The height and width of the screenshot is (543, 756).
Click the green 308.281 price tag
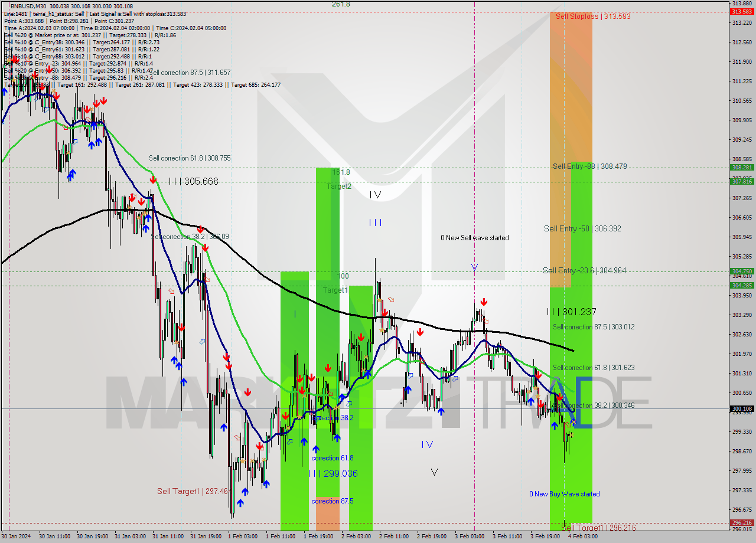(x=741, y=168)
